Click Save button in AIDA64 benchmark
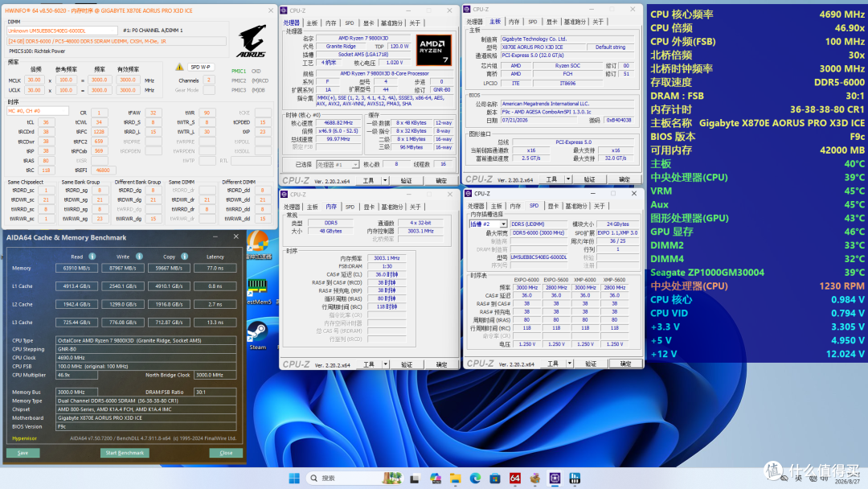 coord(23,453)
